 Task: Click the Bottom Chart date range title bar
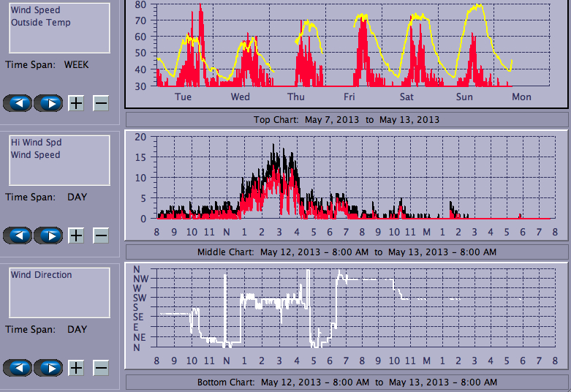[x=347, y=382]
